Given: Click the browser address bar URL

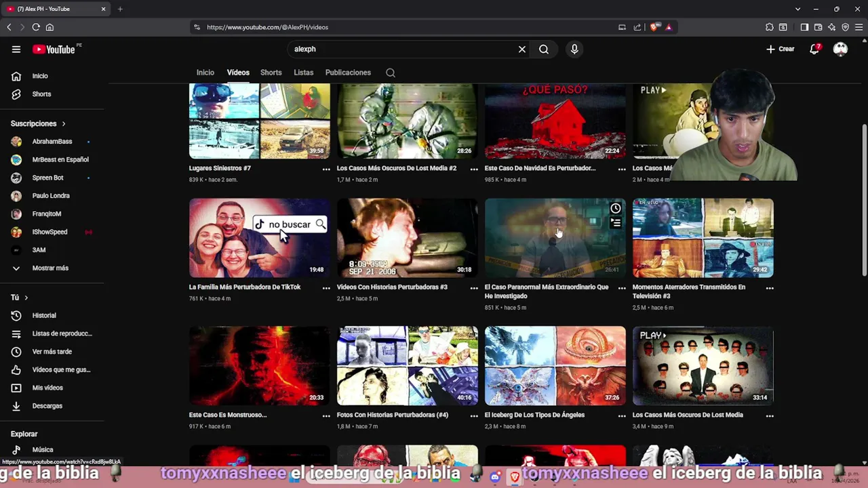Looking at the screenshot, I should point(267,27).
